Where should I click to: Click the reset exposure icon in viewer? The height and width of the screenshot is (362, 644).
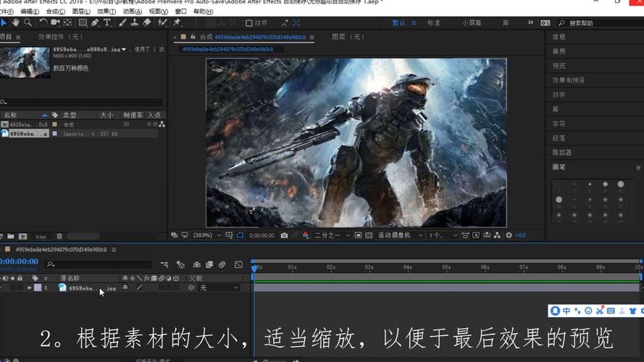pyautogui.click(x=509, y=235)
